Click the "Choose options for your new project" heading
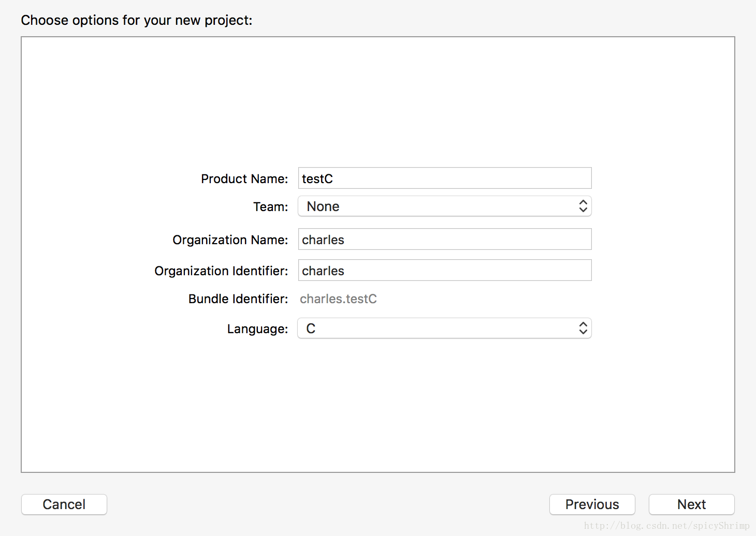The width and height of the screenshot is (756, 536). click(137, 20)
